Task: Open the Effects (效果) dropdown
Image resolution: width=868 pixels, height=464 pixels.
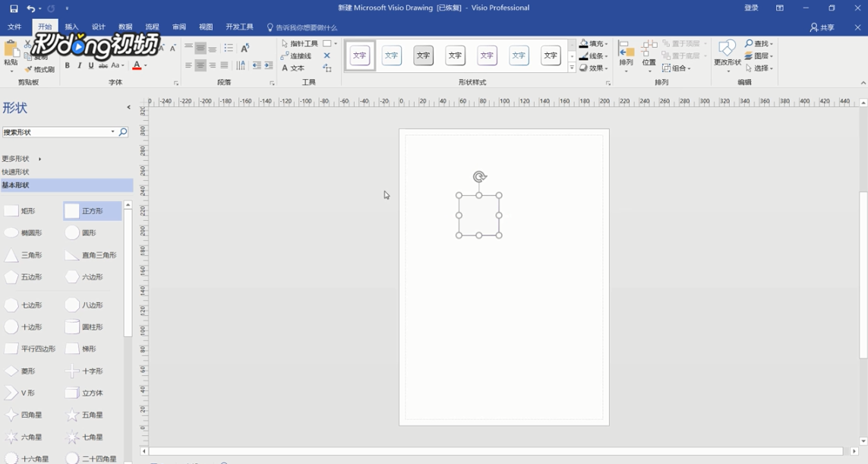Action: tap(593, 68)
